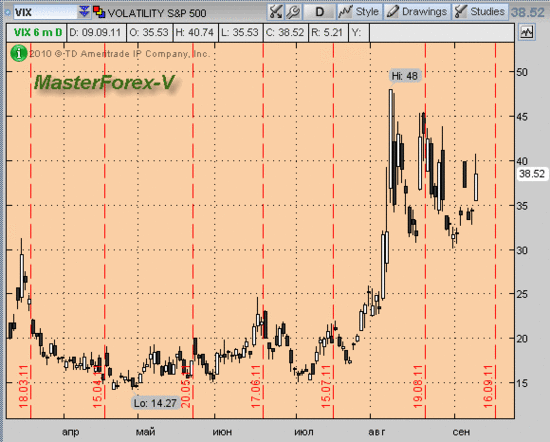This screenshot has height=442, width=550.
Task: Click the green info icon on chart
Action: [x=19, y=53]
